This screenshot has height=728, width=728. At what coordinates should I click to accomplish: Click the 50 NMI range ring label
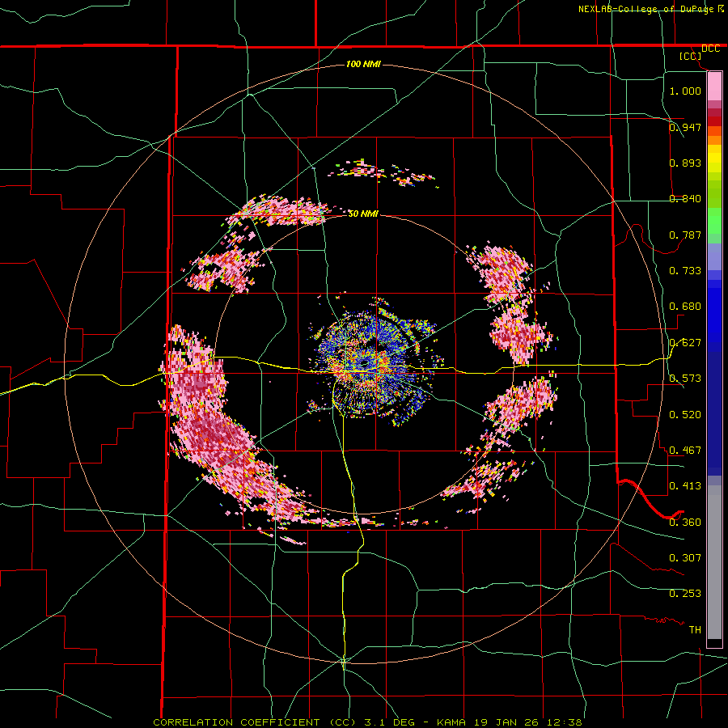pyautogui.click(x=363, y=214)
